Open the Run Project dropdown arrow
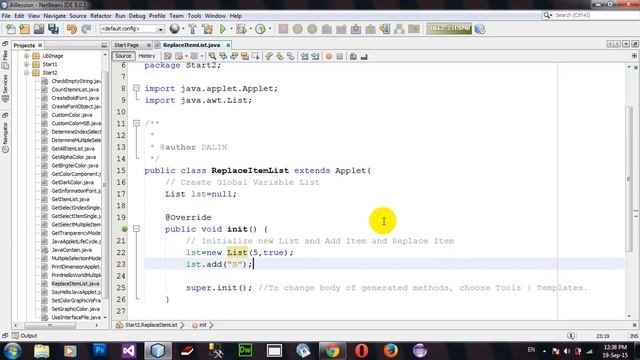The height and width of the screenshot is (360, 640). point(231,29)
